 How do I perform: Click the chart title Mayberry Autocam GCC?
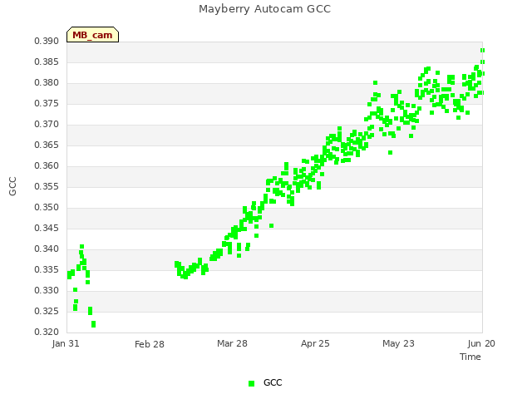click(264, 9)
